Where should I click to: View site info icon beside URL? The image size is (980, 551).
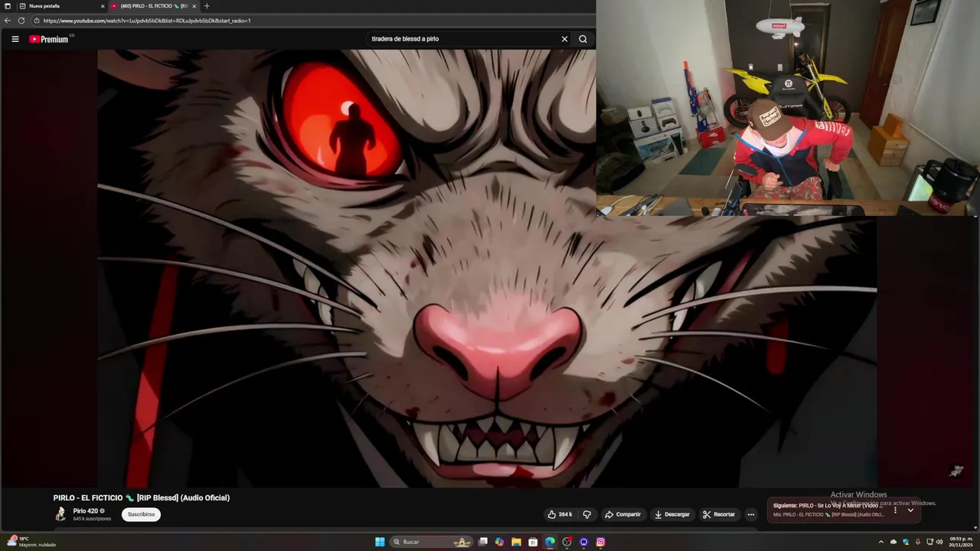[37, 21]
